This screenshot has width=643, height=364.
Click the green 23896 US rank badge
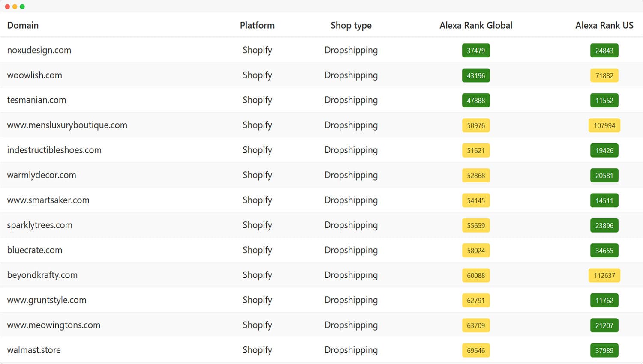pos(604,225)
